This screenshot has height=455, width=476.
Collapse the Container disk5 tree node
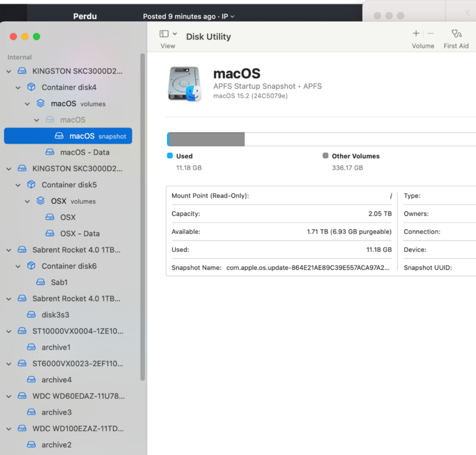coord(18,185)
